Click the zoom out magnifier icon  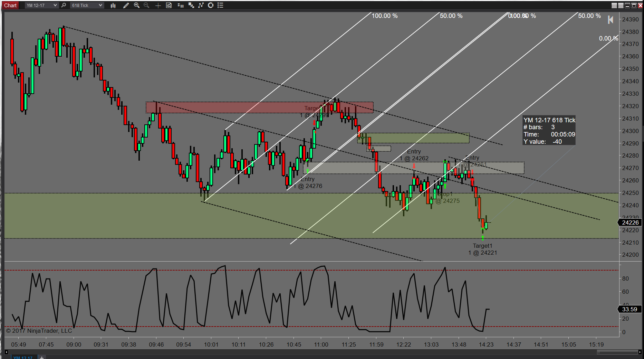click(146, 5)
